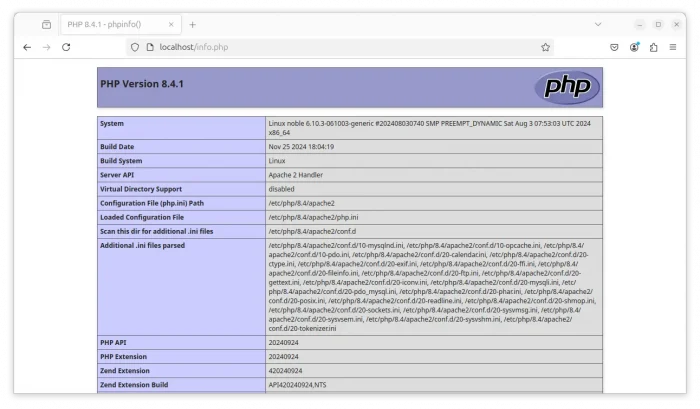Maximize the browser window
Image resolution: width=700 pixels, height=409 pixels.
pos(658,25)
